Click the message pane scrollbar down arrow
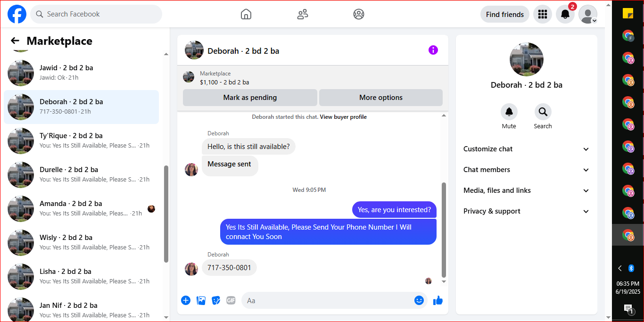Screen dimensions: 644x322 coord(444,282)
